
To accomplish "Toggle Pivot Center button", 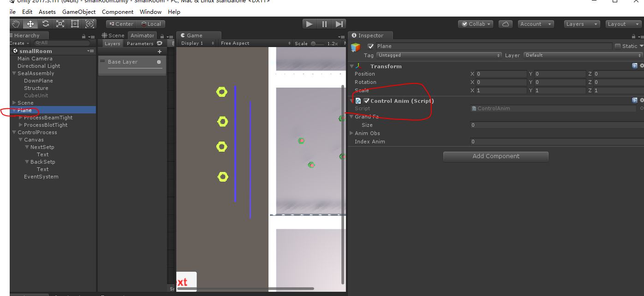I will [120, 24].
